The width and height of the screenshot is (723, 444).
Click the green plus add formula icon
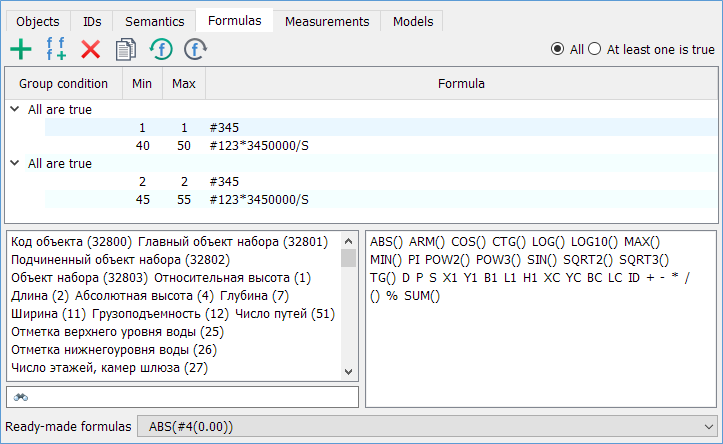click(20, 49)
